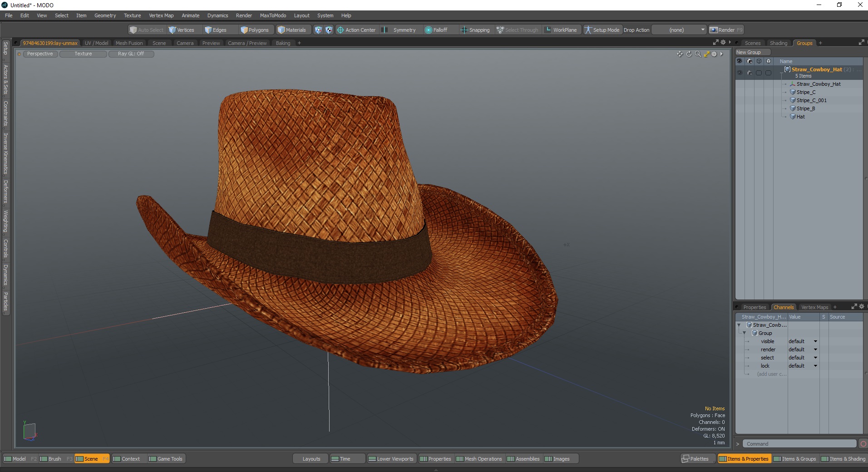
Task: Open the Lower Viewports button
Action: [x=391, y=459]
